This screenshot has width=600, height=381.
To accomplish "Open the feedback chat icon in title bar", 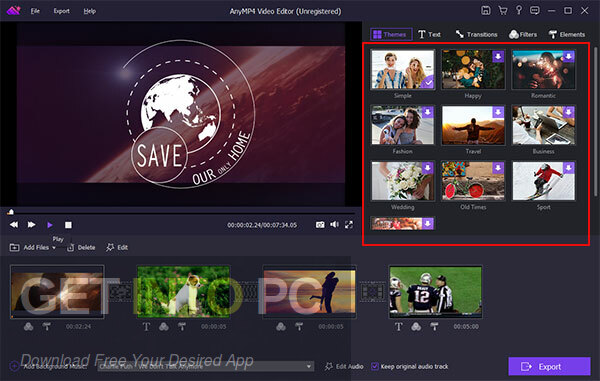I will [x=535, y=11].
